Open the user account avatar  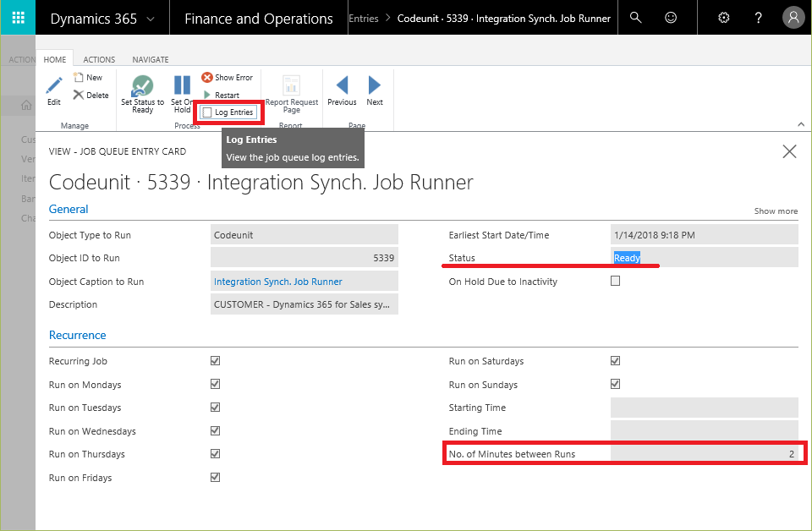[793, 18]
